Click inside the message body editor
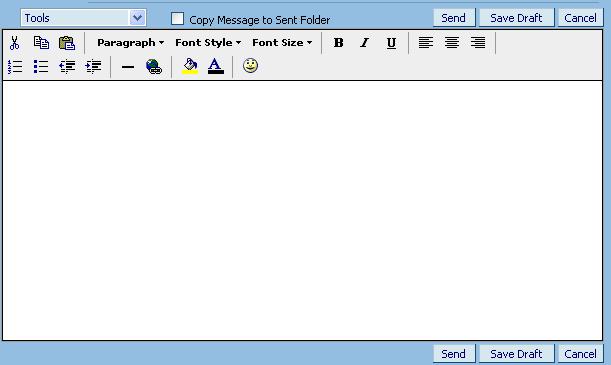This screenshot has width=611, height=365. 302,210
